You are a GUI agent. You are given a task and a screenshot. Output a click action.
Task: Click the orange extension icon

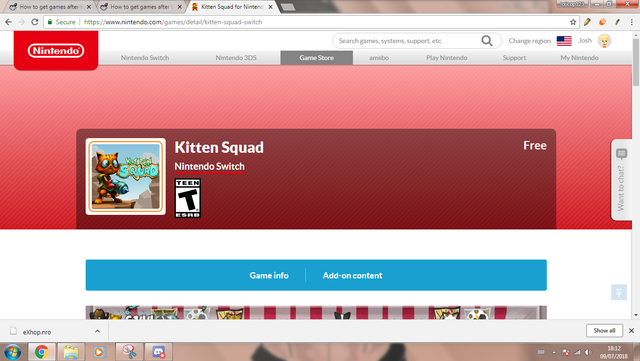point(602,22)
